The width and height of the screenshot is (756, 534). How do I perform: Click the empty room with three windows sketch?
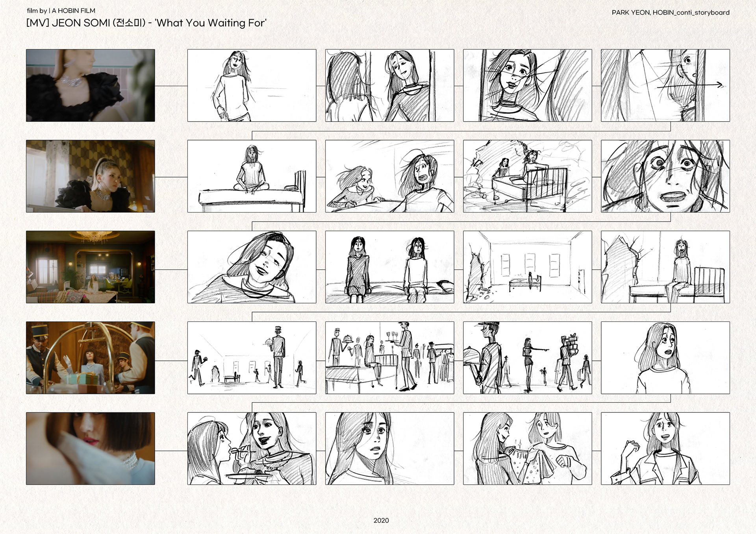point(527,267)
